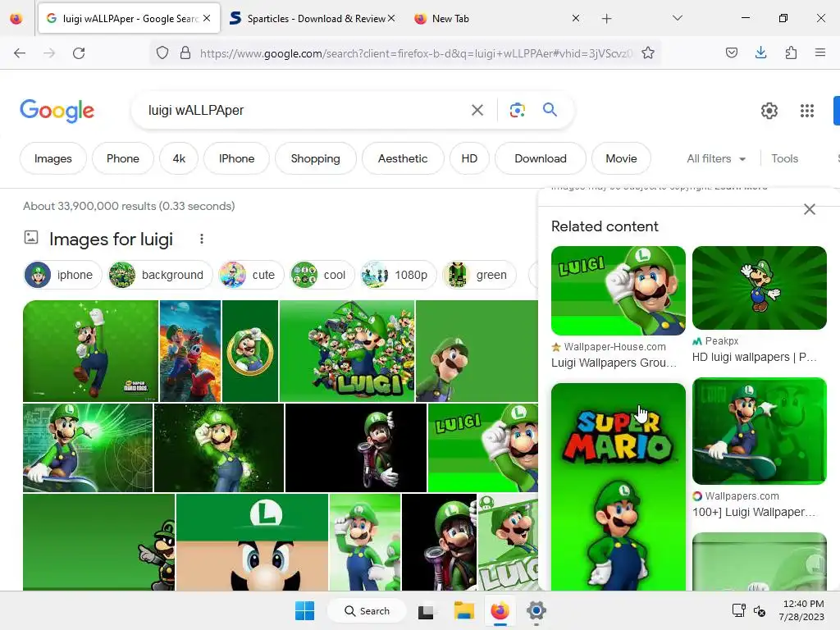Select the Download filter chip
Viewport: 840px width, 630px height.
point(541,158)
